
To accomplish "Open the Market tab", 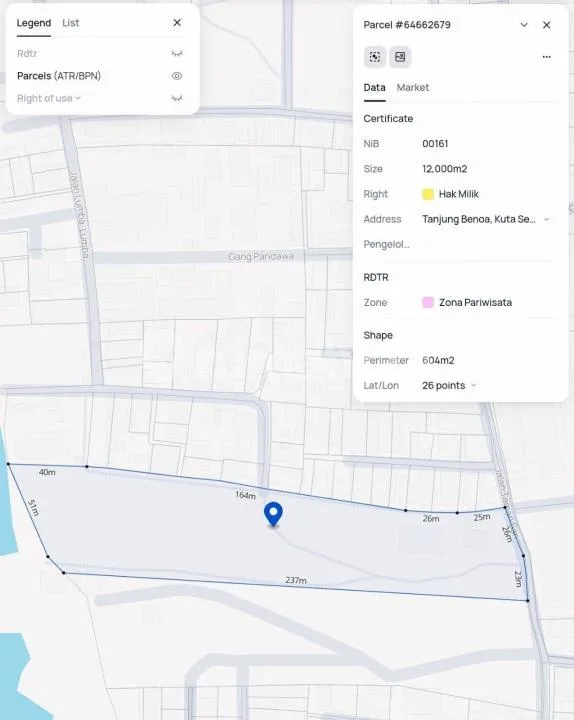I will click(x=412, y=87).
